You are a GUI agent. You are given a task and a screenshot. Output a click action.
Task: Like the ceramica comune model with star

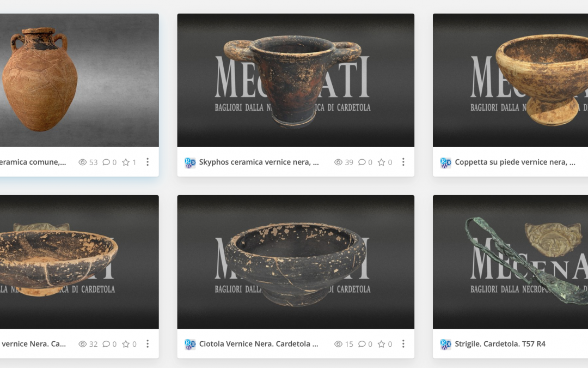click(x=126, y=162)
